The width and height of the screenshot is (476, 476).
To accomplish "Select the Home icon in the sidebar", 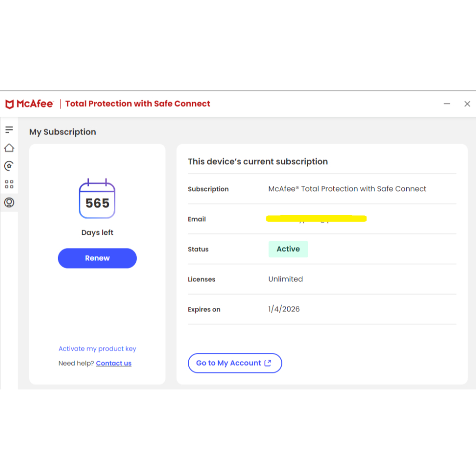I will click(x=9, y=147).
